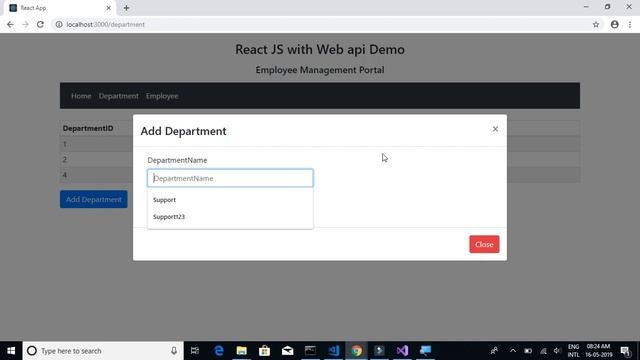
Task: Dismiss the Add Department modal with X
Action: 495,129
